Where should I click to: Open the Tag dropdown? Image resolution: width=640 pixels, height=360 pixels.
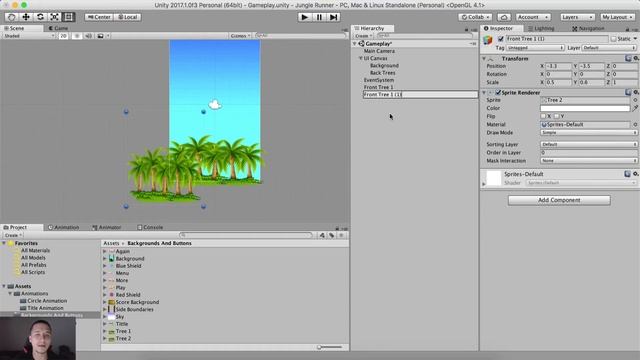536,48
